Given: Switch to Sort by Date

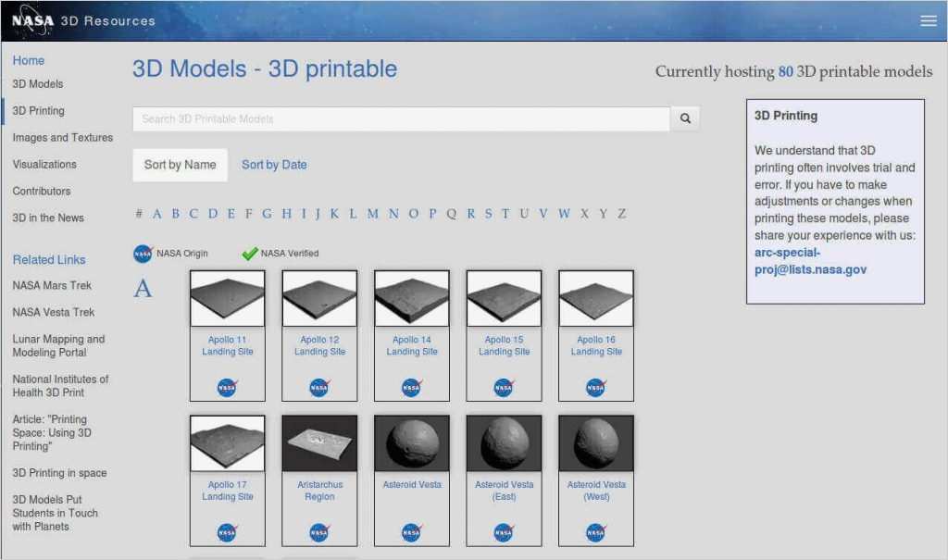Looking at the screenshot, I should [274, 164].
